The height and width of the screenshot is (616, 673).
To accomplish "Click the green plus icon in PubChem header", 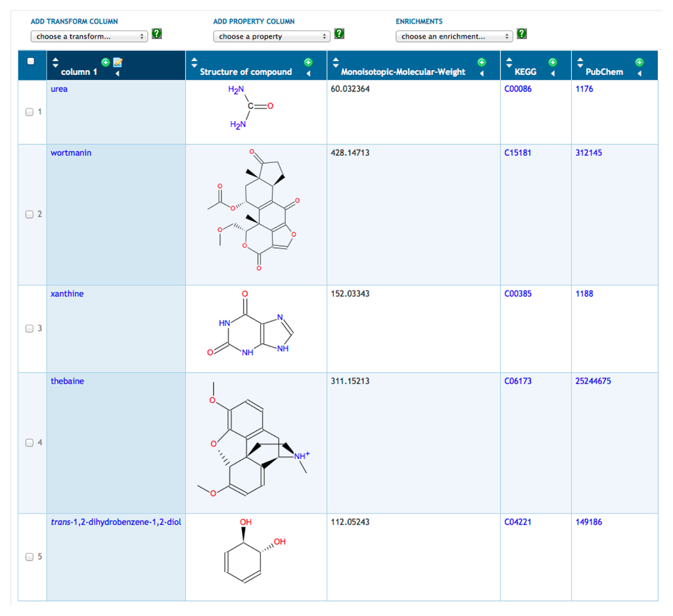I will point(639,62).
